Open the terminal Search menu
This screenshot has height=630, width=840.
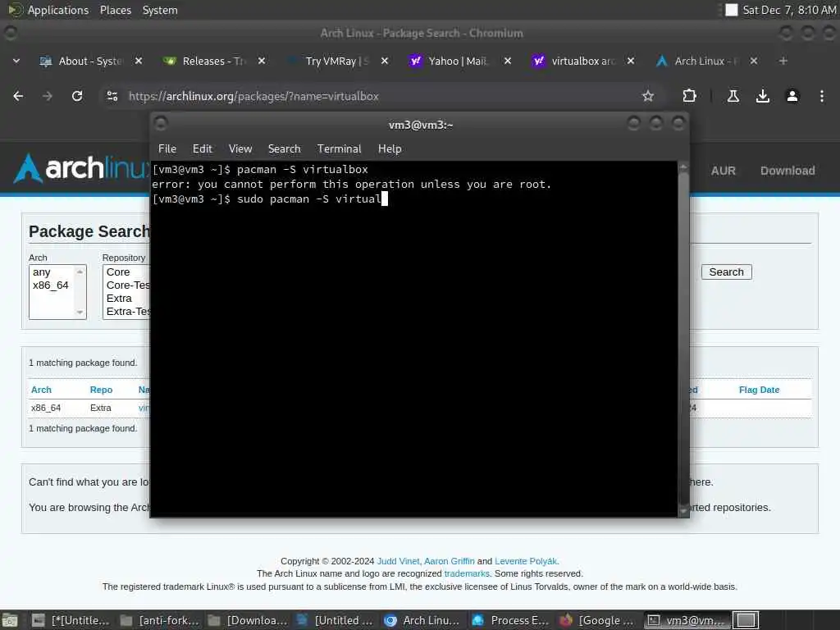click(284, 149)
